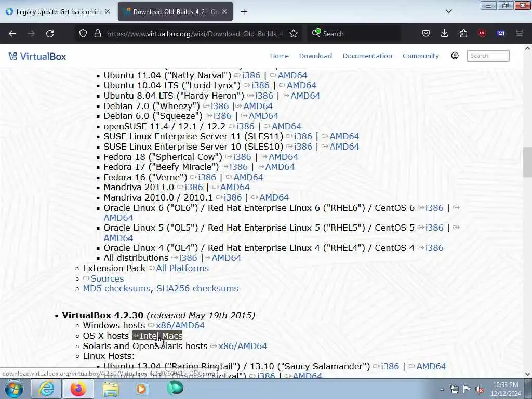Show hidden system tray icons arrow
Screen dimensions: 532x399
(442, 389)
